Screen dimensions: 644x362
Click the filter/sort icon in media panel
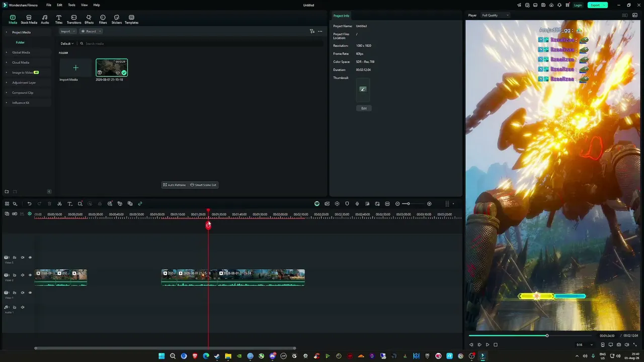pos(312,31)
